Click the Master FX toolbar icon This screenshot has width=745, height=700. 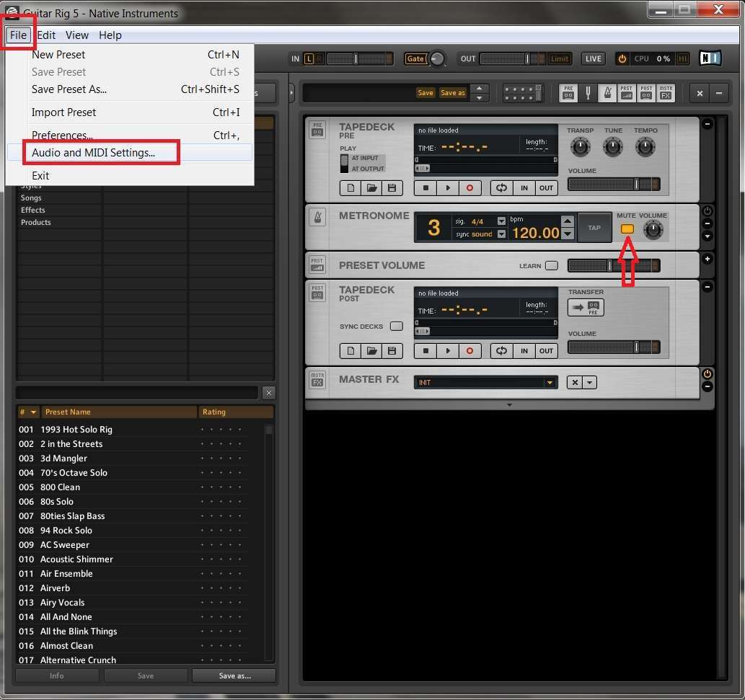coord(666,93)
